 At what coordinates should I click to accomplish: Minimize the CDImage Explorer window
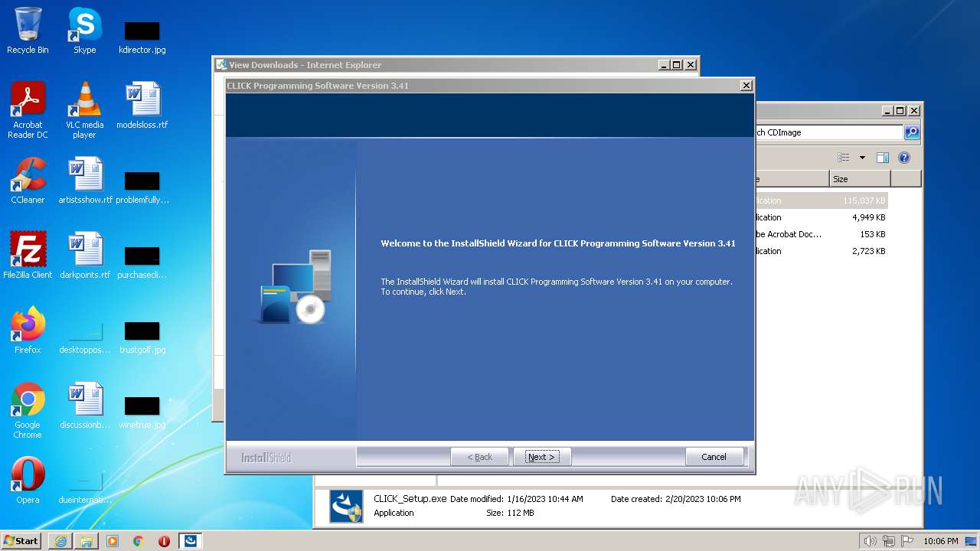click(x=887, y=111)
